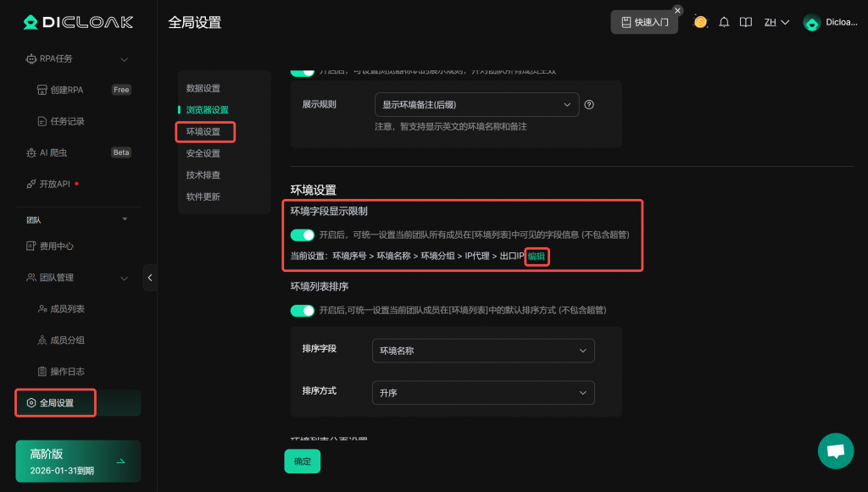Screen dimensions: 868x492
Task: Open the documentation book icon in header
Action: point(746,22)
